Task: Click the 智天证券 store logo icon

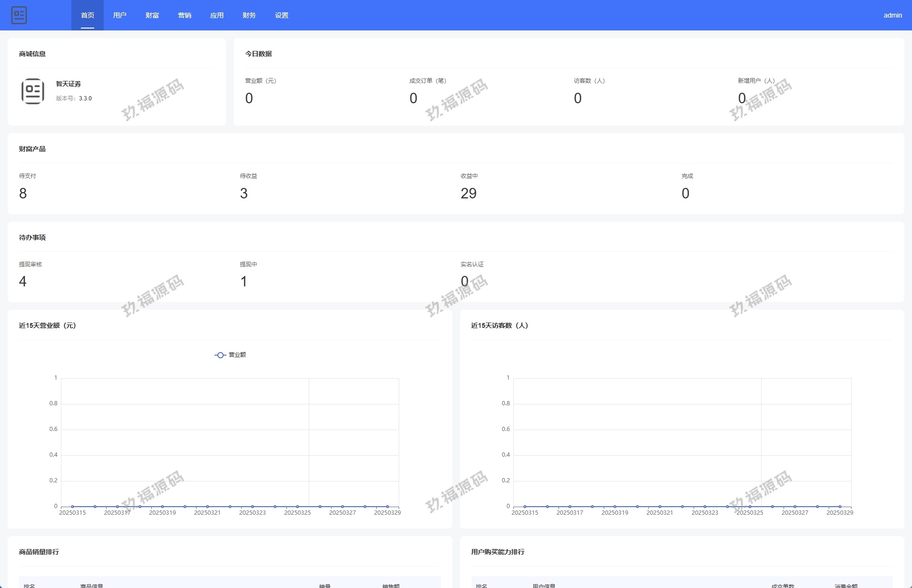Action: click(33, 91)
